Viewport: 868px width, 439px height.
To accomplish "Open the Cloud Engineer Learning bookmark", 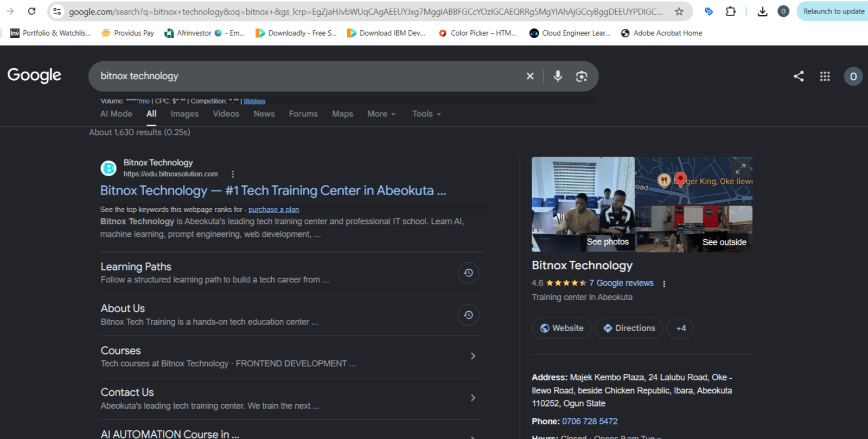I will point(570,33).
